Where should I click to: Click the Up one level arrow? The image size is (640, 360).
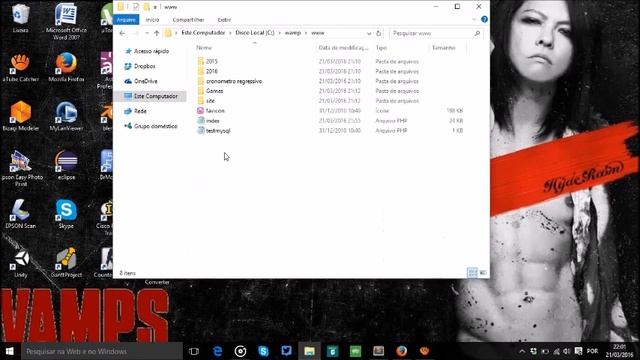pyautogui.click(x=157, y=33)
